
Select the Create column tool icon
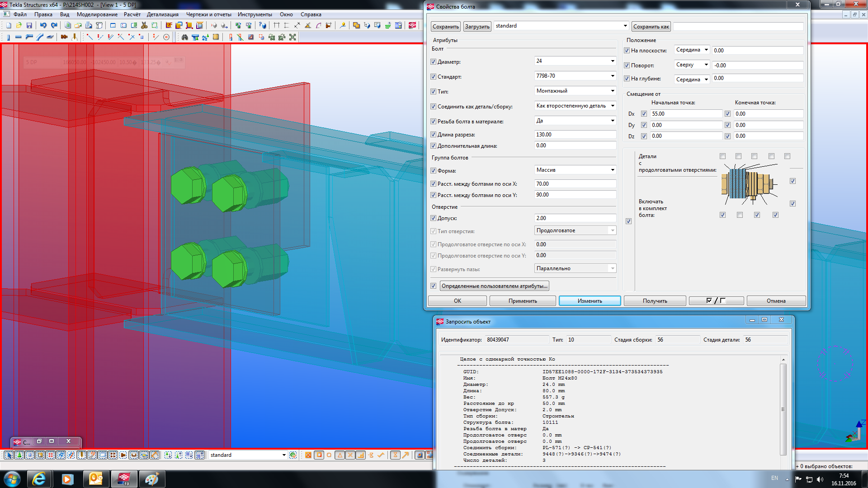tap(8, 37)
